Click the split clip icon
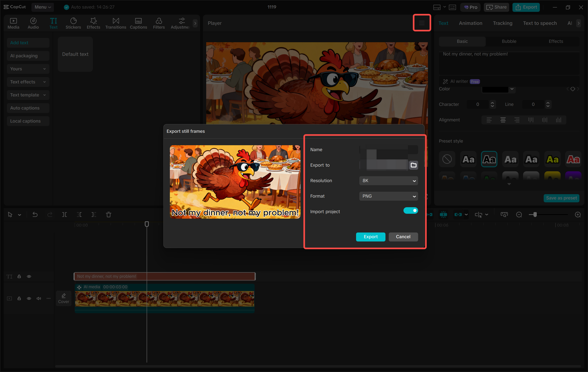 click(64, 215)
